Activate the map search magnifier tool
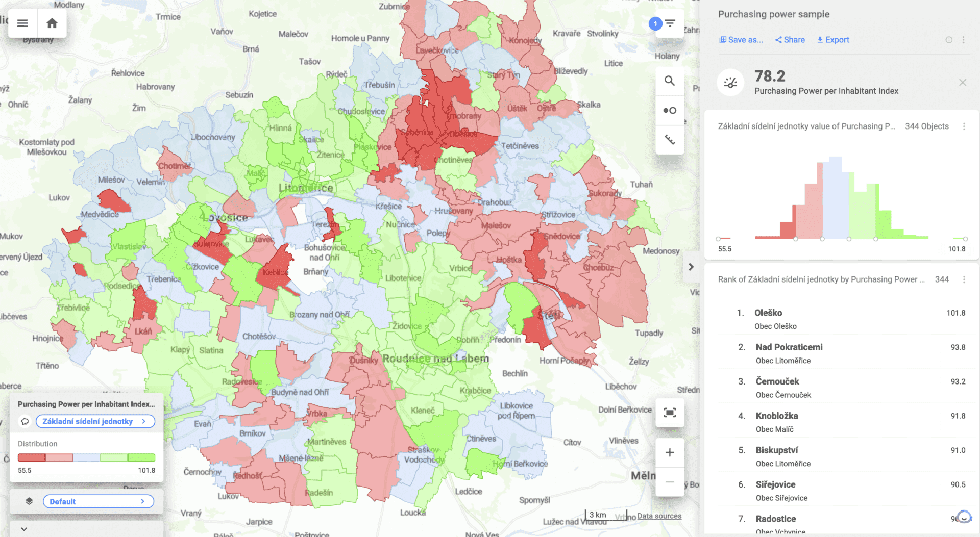This screenshot has width=980, height=537. (x=670, y=81)
